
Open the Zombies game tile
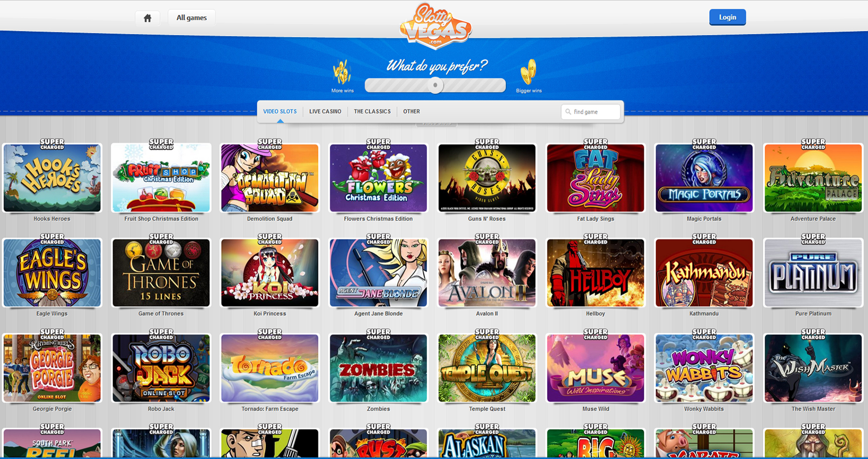pos(378,368)
